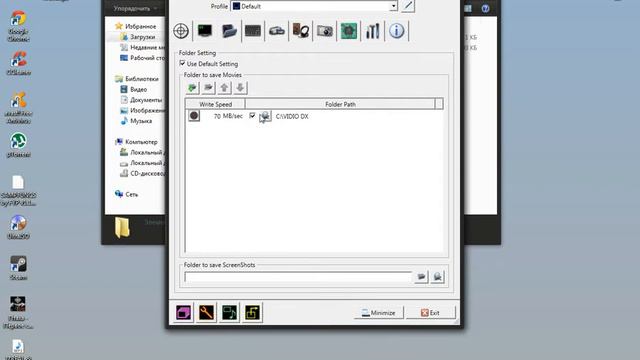Viewport: 640px width, 360px height.
Task: Open the Advanced chip tab icon
Action: (x=349, y=31)
